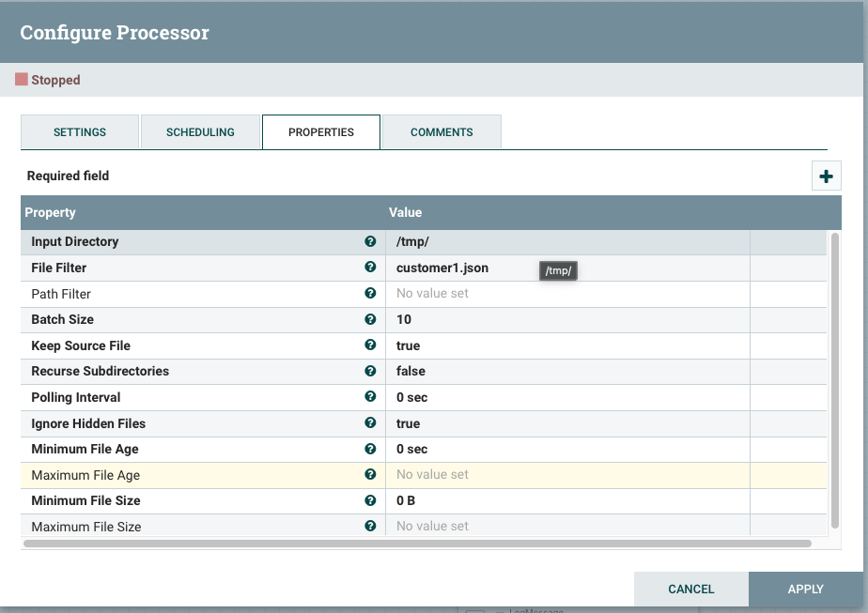Select the File Filter value customer1.json
The height and width of the screenshot is (613, 868).
442,268
